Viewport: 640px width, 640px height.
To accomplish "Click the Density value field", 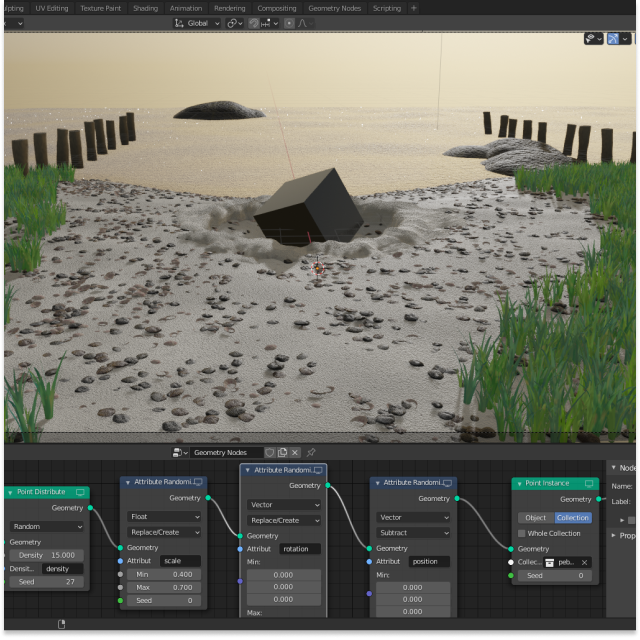I will (47, 555).
